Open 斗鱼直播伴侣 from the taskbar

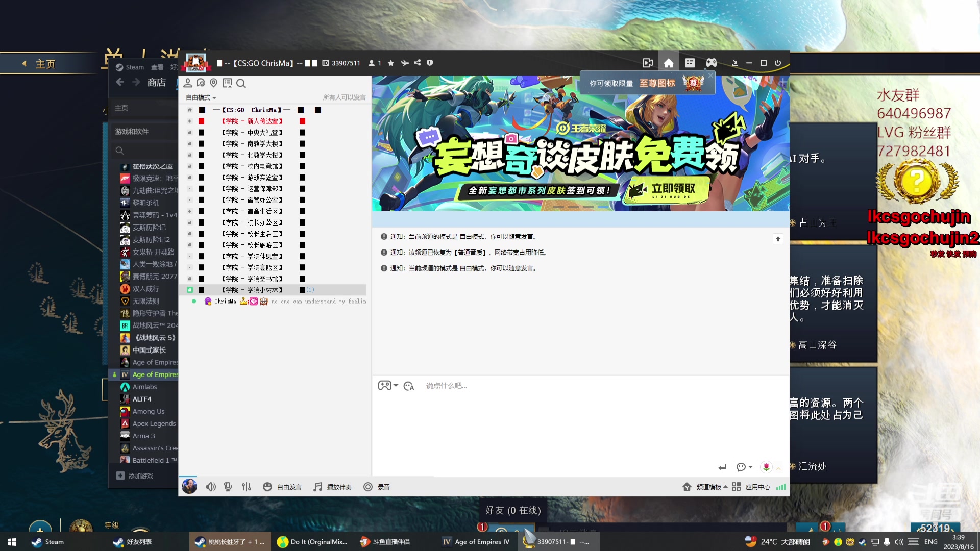point(384,542)
